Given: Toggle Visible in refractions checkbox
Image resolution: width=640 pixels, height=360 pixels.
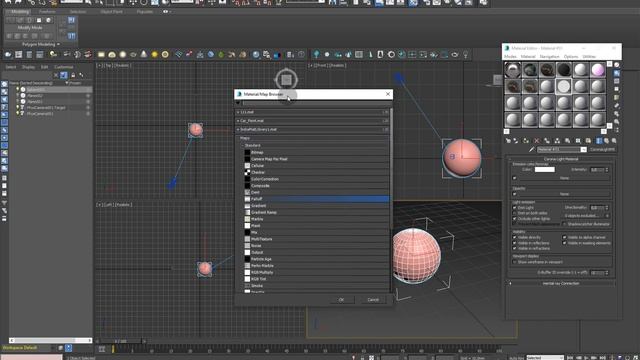Looking at the screenshot, I should tap(514, 248).
